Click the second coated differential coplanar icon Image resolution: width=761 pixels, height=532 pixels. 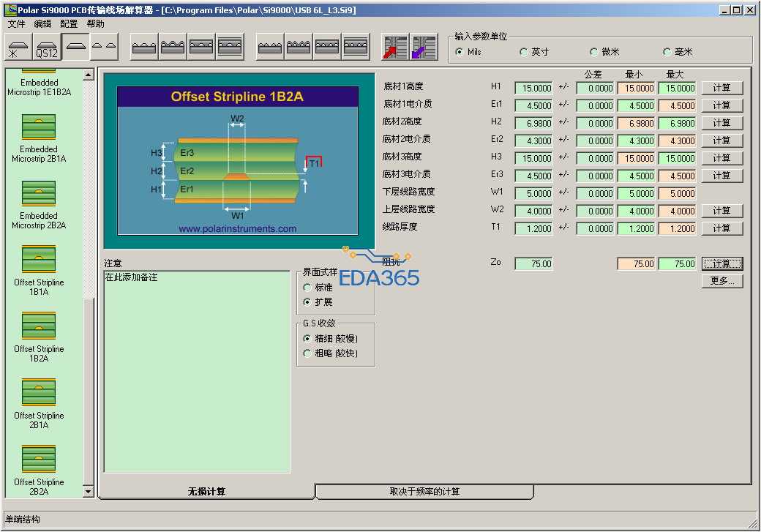299,47
